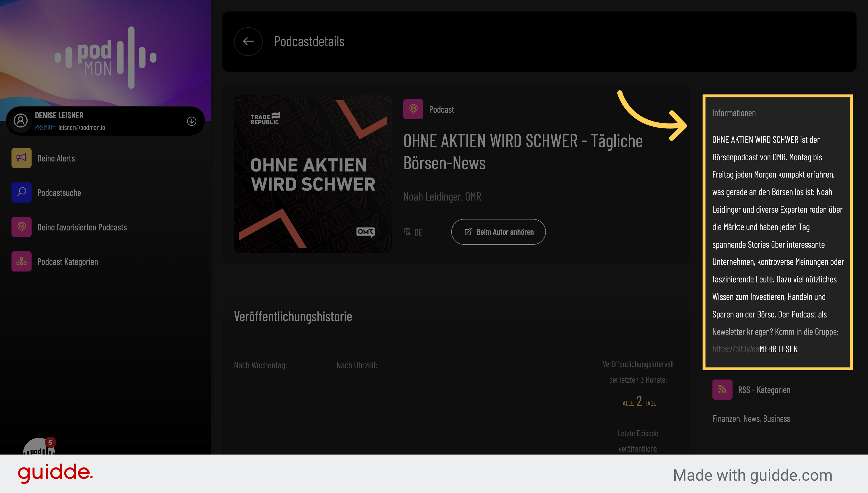
Task: Click the Ohne Aktien Wird Schwer cover art
Action: pyautogui.click(x=313, y=174)
